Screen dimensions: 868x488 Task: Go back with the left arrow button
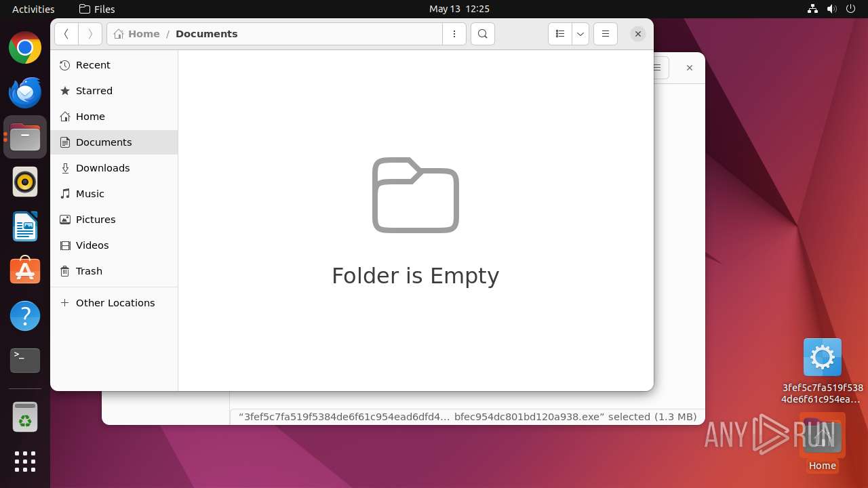coord(66,34)
